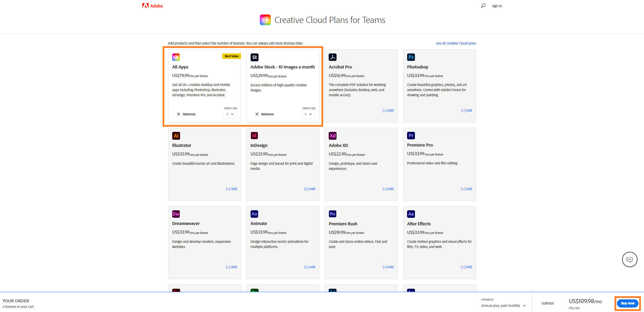The height and width of the screenshot is (312, 644).
Task: Click the Best Value badge on All Apps
Action: point(231,56)
